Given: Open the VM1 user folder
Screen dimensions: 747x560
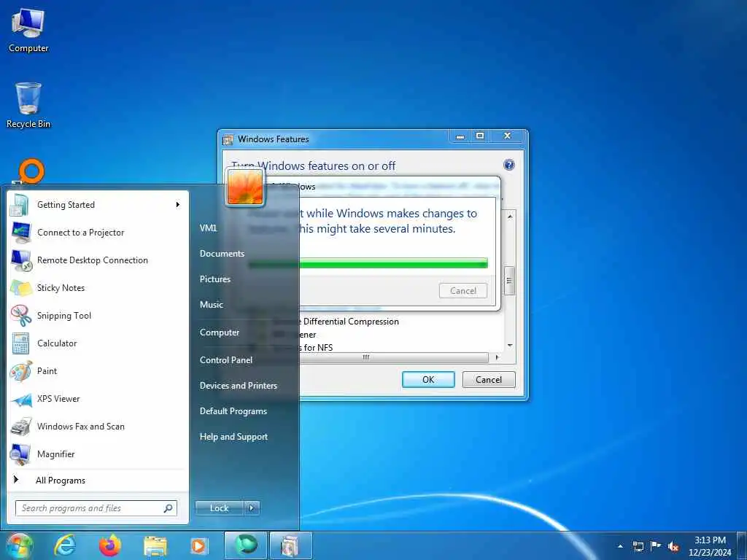Looking at the screenshot, I should [208, 227].
